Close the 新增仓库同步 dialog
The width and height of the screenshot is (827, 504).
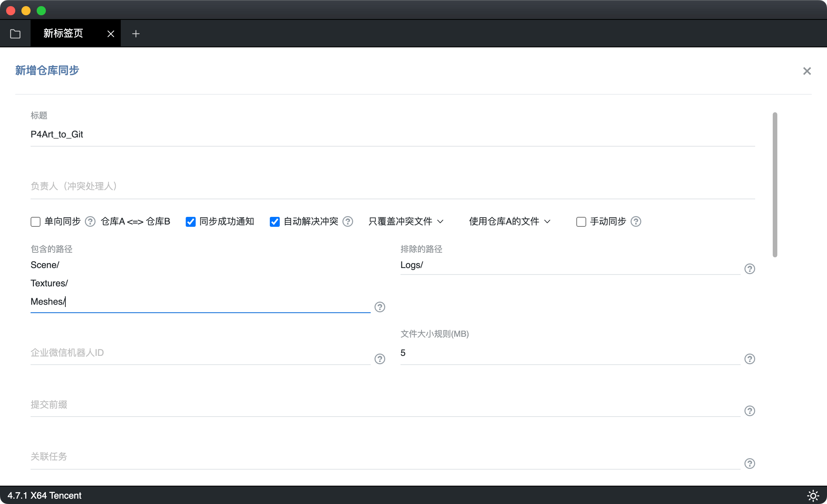[x=807, y=71]
